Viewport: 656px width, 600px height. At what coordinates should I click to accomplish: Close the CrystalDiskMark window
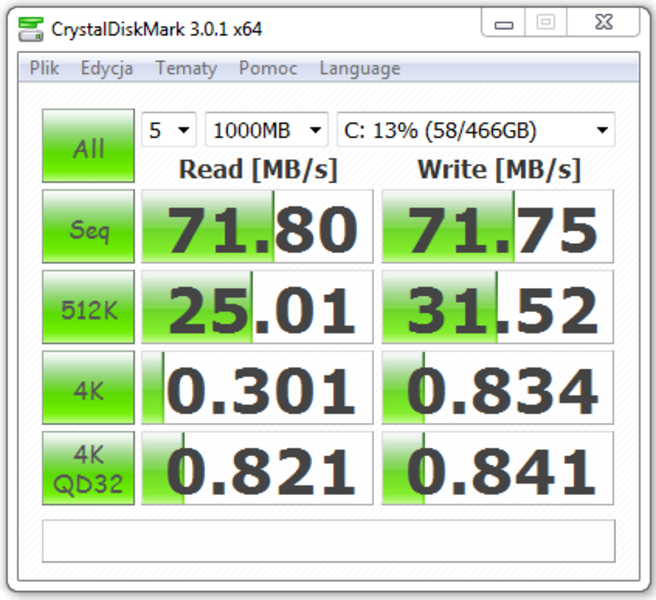[x=603, y=22]
